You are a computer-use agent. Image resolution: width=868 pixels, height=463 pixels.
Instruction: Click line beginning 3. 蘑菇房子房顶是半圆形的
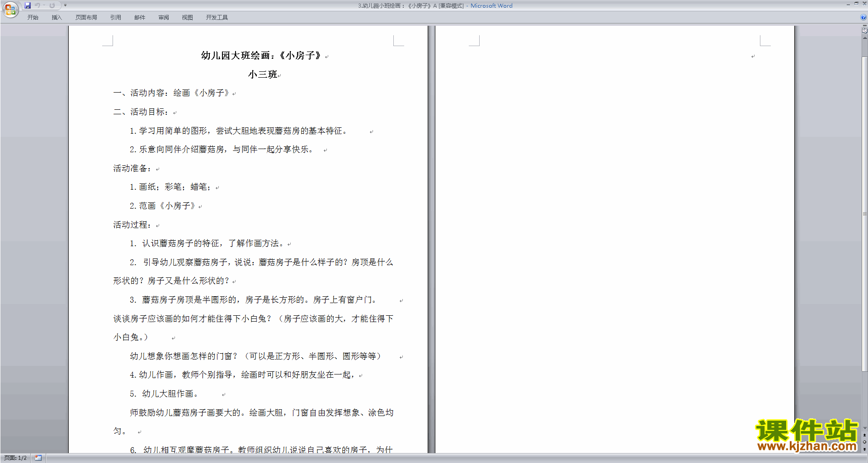pos(253,300)
